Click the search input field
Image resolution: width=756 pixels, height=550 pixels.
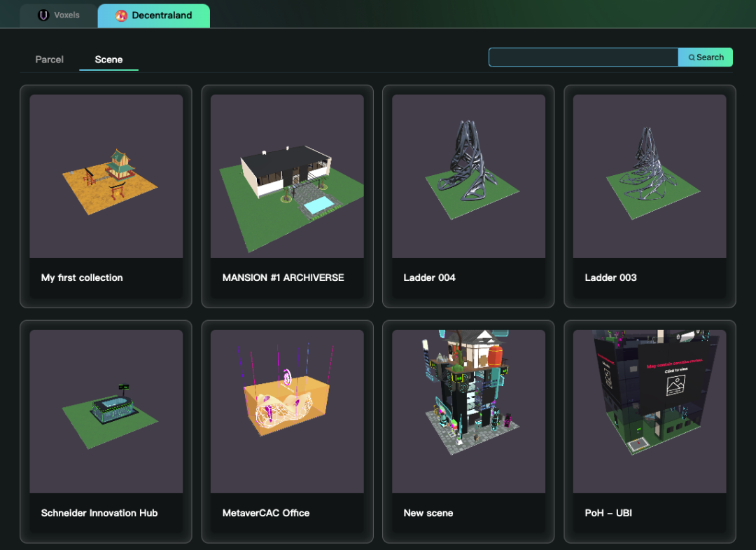click(x=583, y=57)
